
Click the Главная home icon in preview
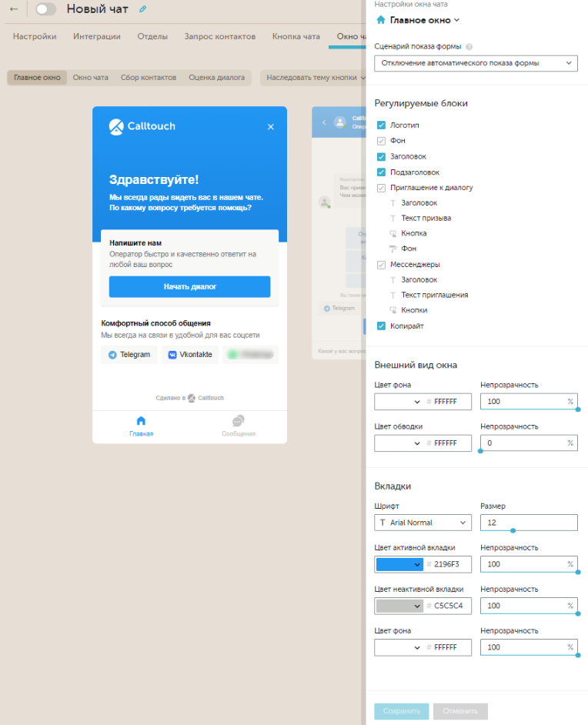[141, 421]
